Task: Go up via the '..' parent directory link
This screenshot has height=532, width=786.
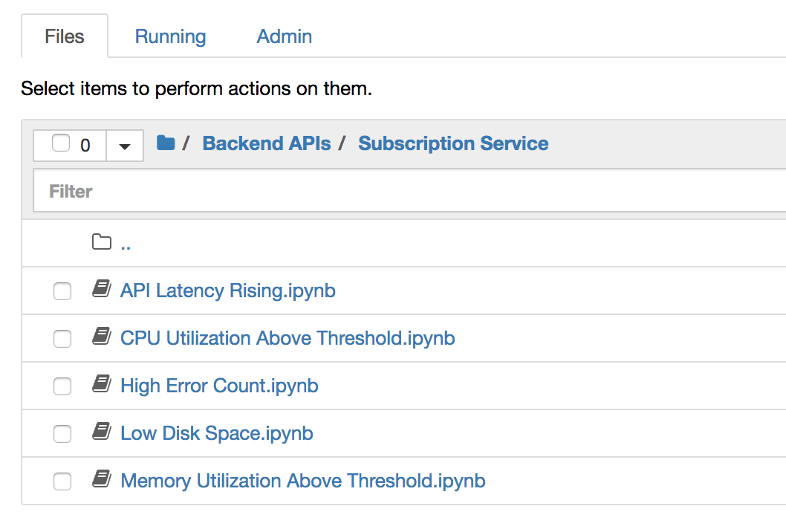Action: (126, 244)
